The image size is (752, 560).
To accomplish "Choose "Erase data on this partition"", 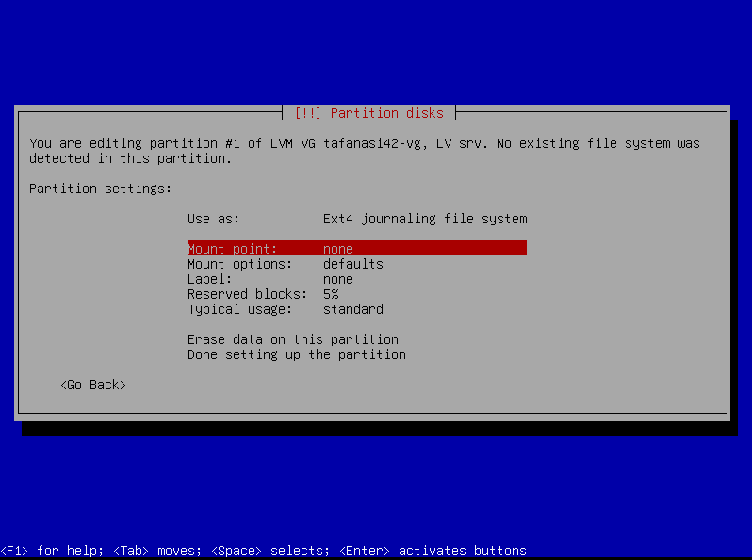I will tap(292, 339).
